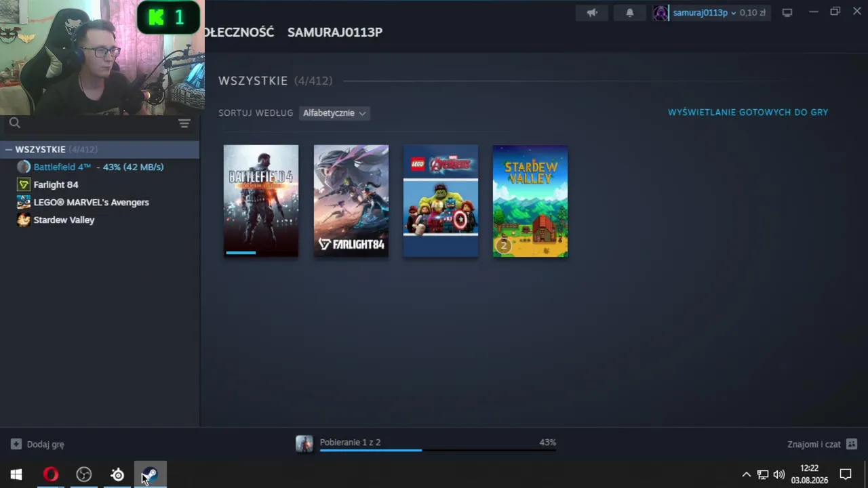Open the partly hidden Społeczność tab
Viewport: 868px width, 488px height.
coord(240,32)
